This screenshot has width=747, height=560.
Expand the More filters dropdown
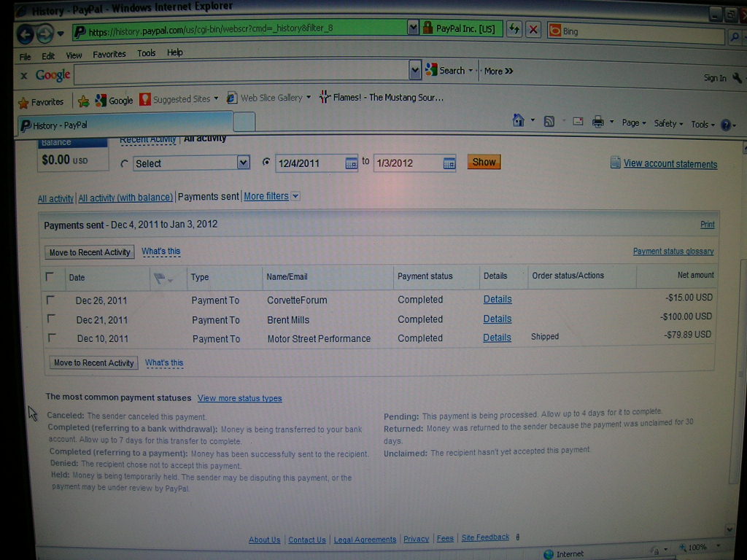coord(295,196)
